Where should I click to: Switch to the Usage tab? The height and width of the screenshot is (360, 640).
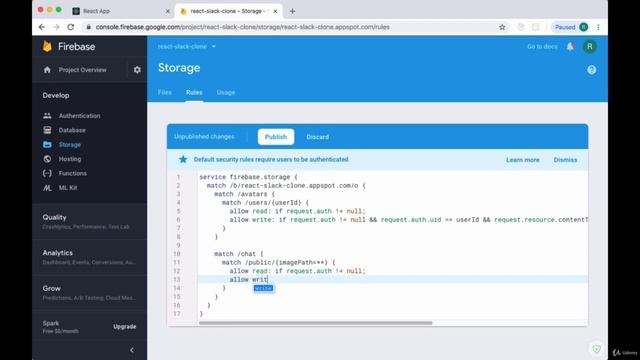[226, 93]
